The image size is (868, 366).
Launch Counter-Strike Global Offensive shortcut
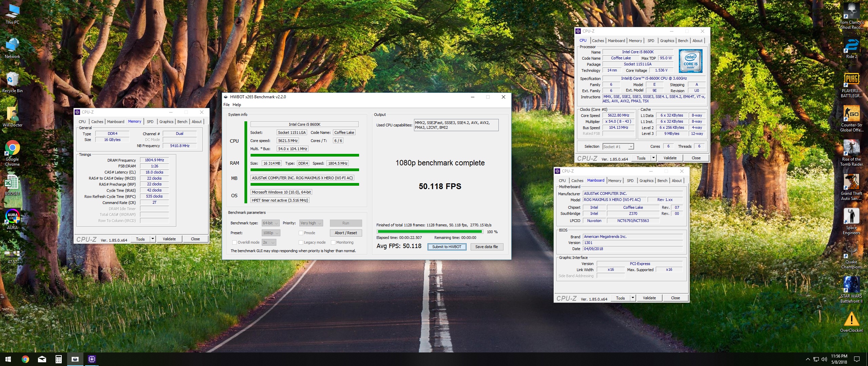tap(851, 119)
